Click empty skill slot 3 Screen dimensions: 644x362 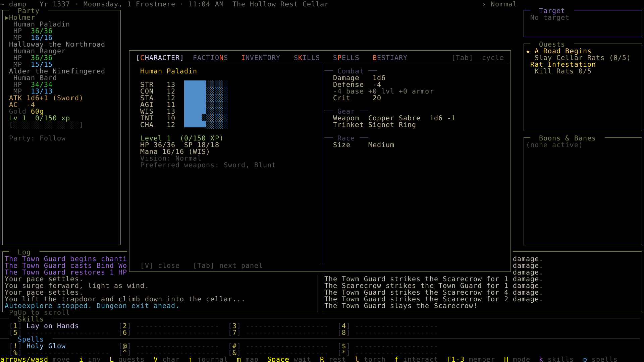click(x=278, y=326)
